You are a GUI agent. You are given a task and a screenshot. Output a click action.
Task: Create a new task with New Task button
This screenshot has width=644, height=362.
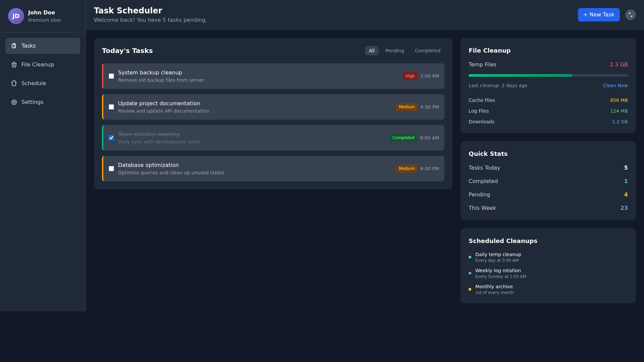599,15
